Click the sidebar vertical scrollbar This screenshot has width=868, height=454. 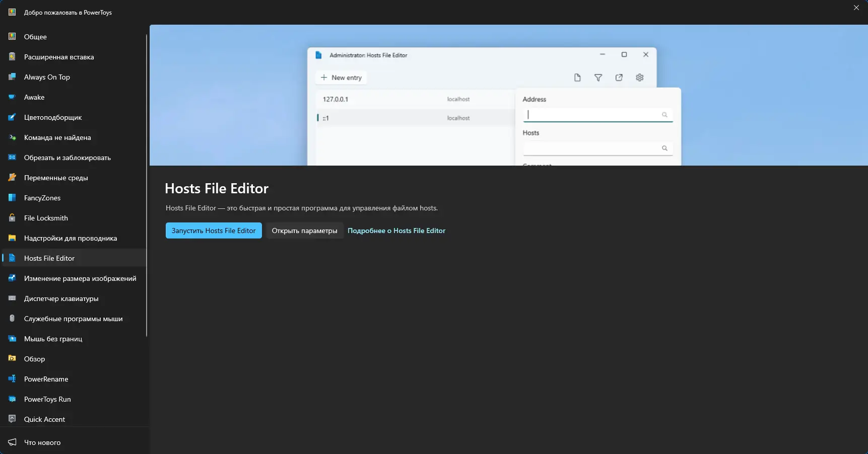pyautogui.click(x=147, y=185)
